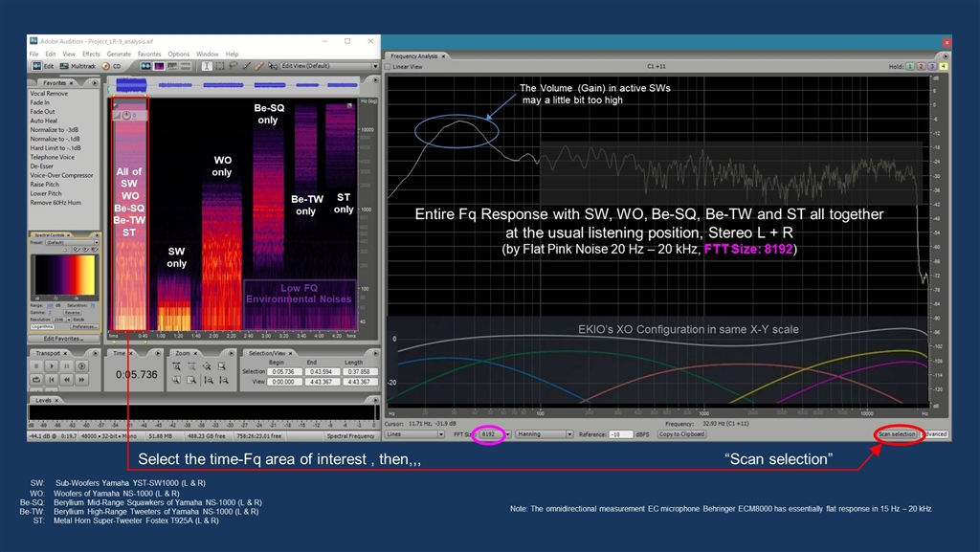Show spectral frequency display

159,66
